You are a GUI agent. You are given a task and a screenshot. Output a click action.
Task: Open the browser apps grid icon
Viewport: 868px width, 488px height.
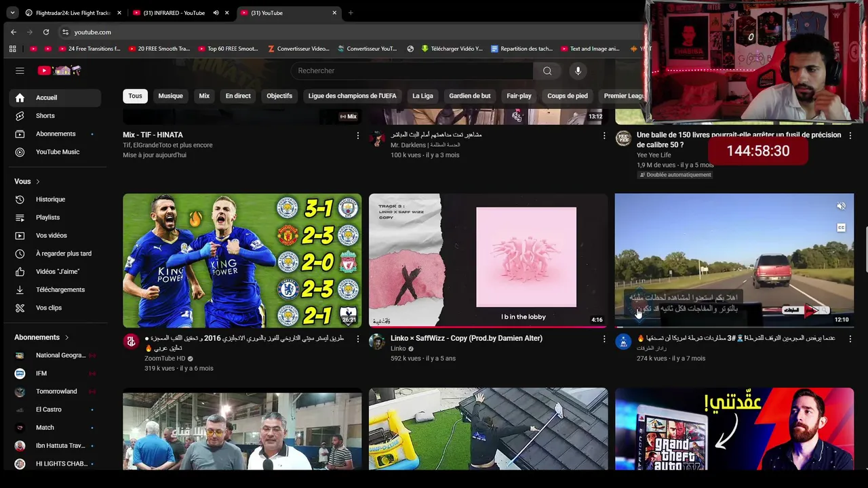point(12,49)
